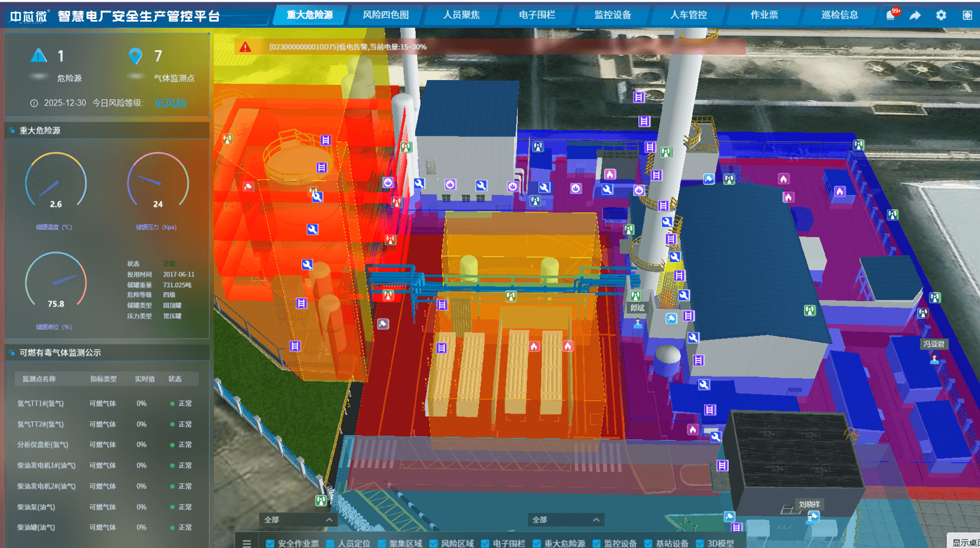Open the 电子围栏 tab
The width and height of the screenshot is (980, 548).
(537, 15)
